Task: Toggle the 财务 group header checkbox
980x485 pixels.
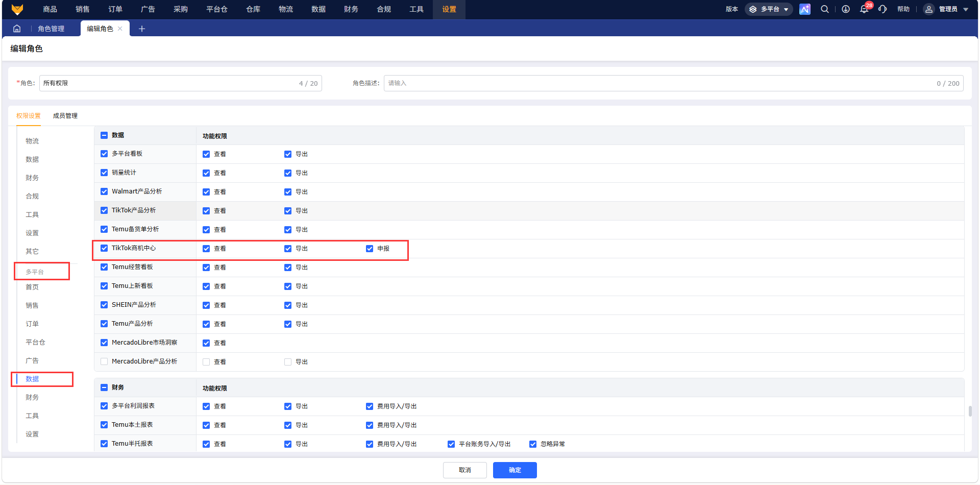Action: pos(104,387)
